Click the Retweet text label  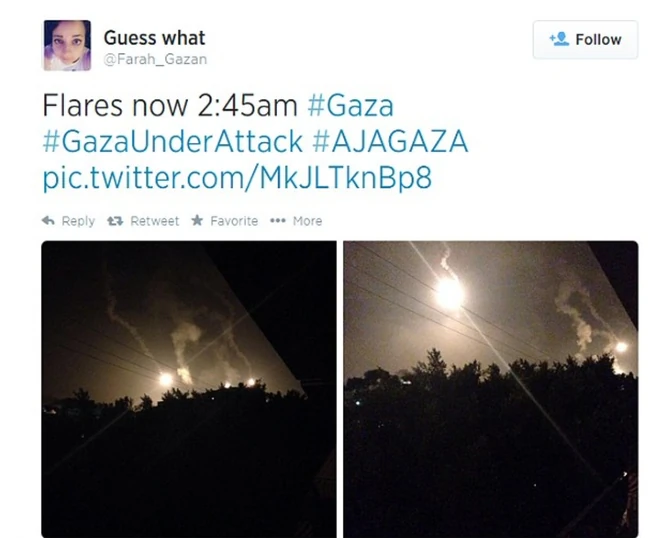coord(155,221)
